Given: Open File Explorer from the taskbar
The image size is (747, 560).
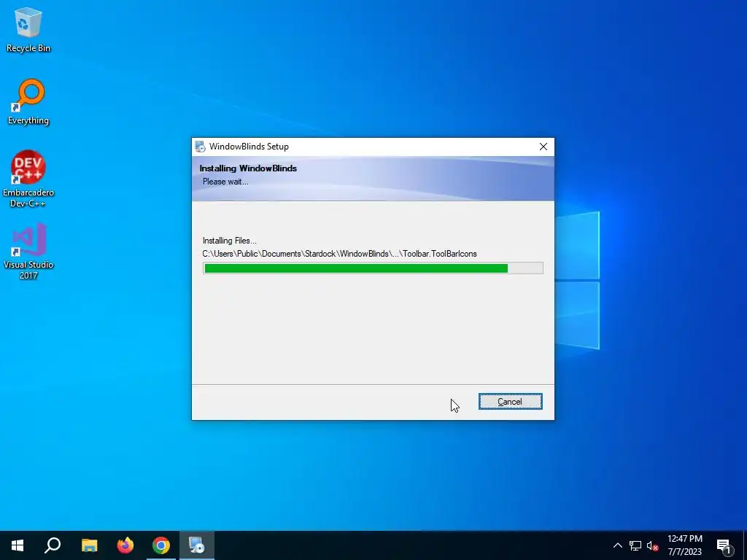Looking at the screenshot, I should [89, 545].
